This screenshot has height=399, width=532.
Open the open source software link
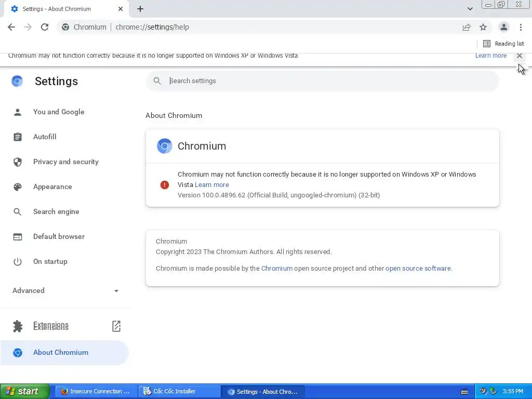click(418, 269)
